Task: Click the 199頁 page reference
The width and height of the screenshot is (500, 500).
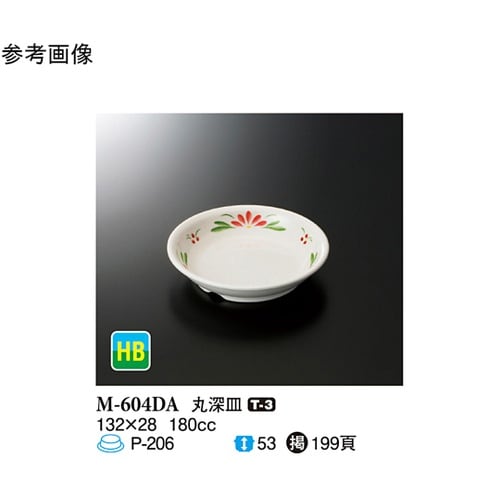Action: click(334, 444)
